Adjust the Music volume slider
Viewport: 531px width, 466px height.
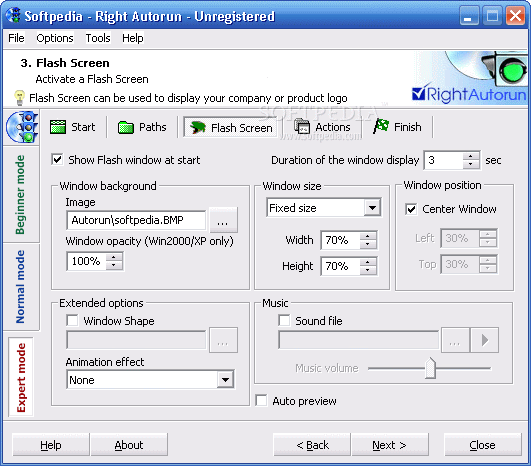[x=430, y=368]
